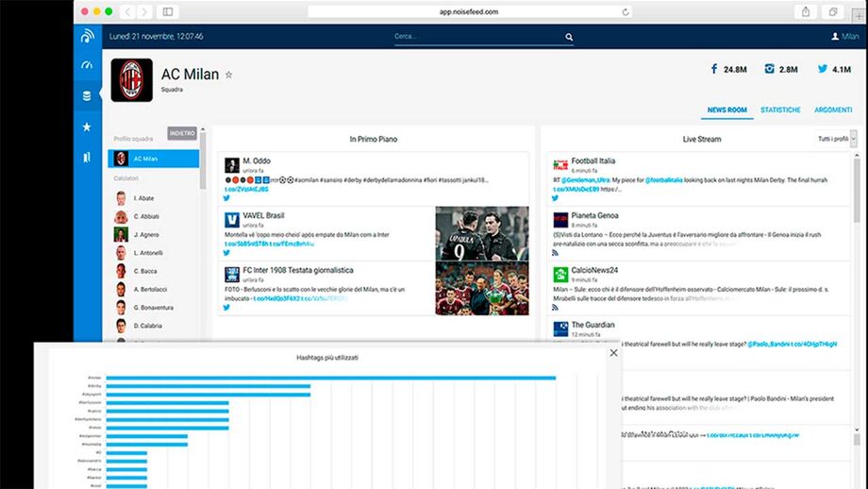
Task: Select AC Milan in team profile list
Action: (154, 159)
